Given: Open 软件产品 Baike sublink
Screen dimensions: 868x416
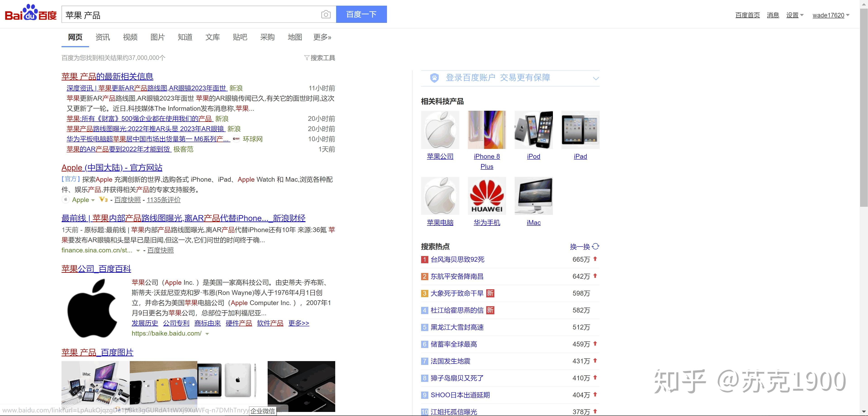Looking at the screenshot, I should (x=270, y=323).
